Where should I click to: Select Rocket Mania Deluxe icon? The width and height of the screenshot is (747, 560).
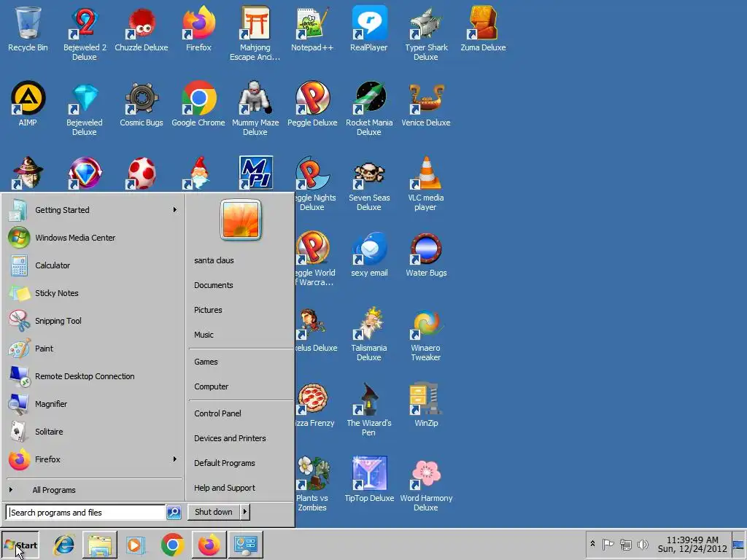pos(368,108)
